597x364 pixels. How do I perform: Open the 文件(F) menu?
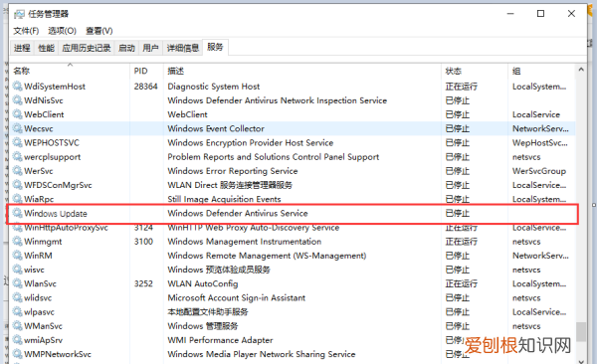pyautogui.click(x=26, y=31)
